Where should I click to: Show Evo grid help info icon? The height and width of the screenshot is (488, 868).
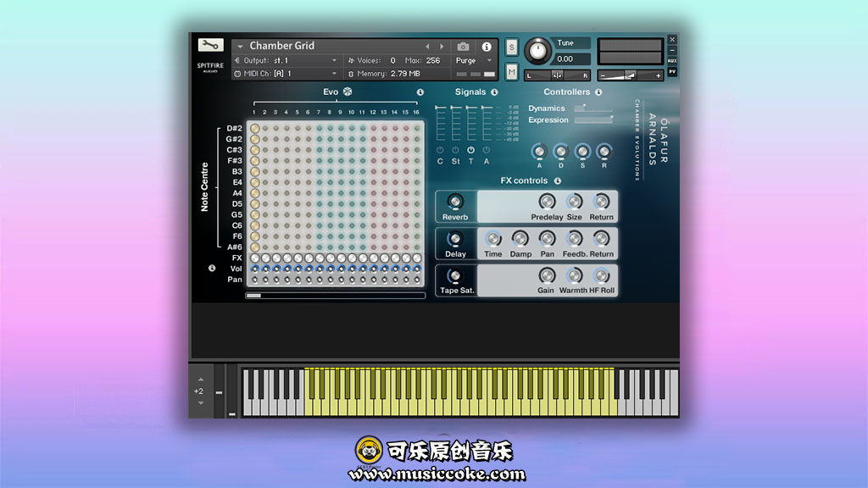pyautogui.click(x=420, y=92)
